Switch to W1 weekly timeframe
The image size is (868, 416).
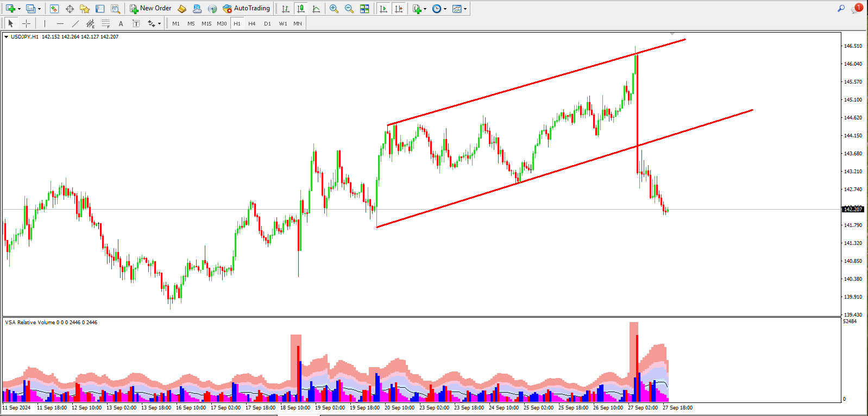click(x=283, y=23)
